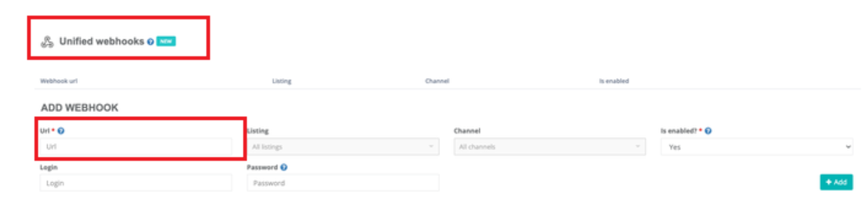This screenshot has height=219, width=868.
Task: Open the Is enabled Yes select box
Action: click(757, 146)
